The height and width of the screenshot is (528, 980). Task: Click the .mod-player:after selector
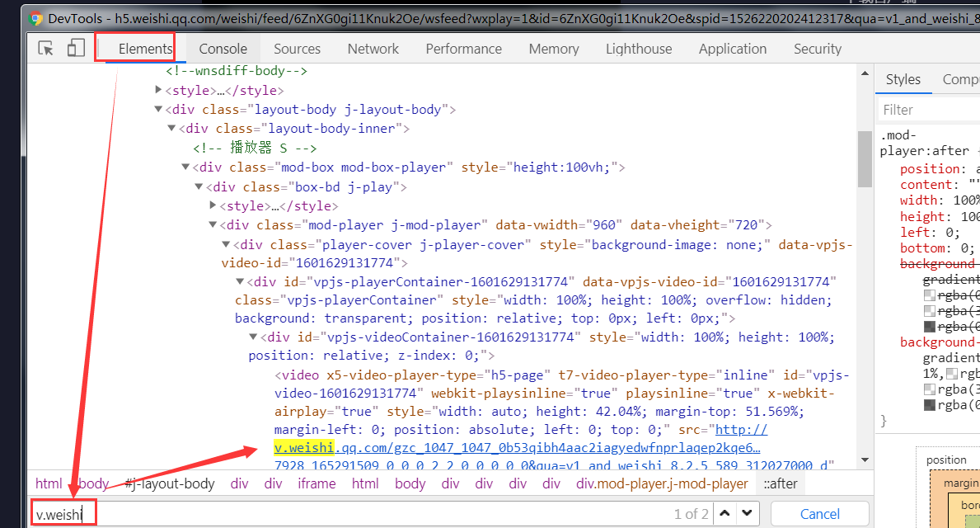pyautogui.click(x=925, y=143)
